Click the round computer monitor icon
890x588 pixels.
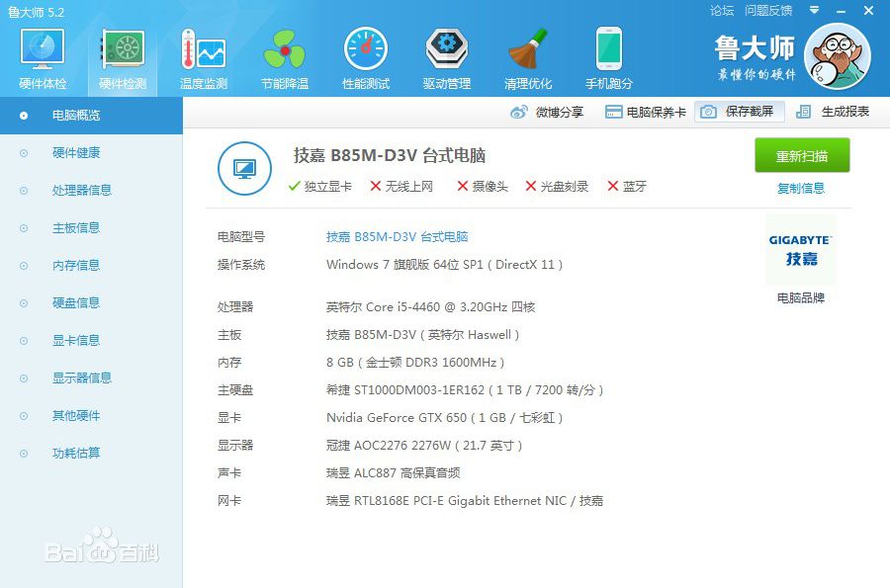coord(244,168)
